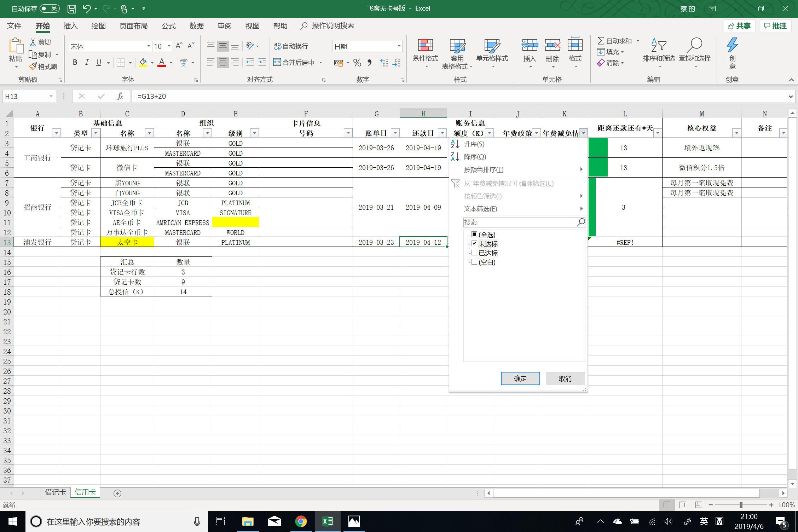
Task: Click the 共享 share button
Action: [x=739, y=26]
